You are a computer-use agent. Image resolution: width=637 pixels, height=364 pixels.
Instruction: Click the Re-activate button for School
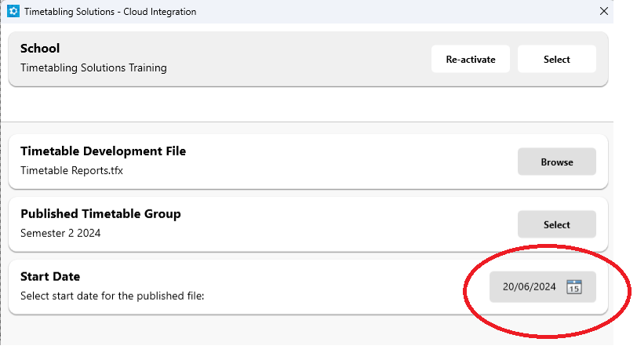[x=471, y=60]
